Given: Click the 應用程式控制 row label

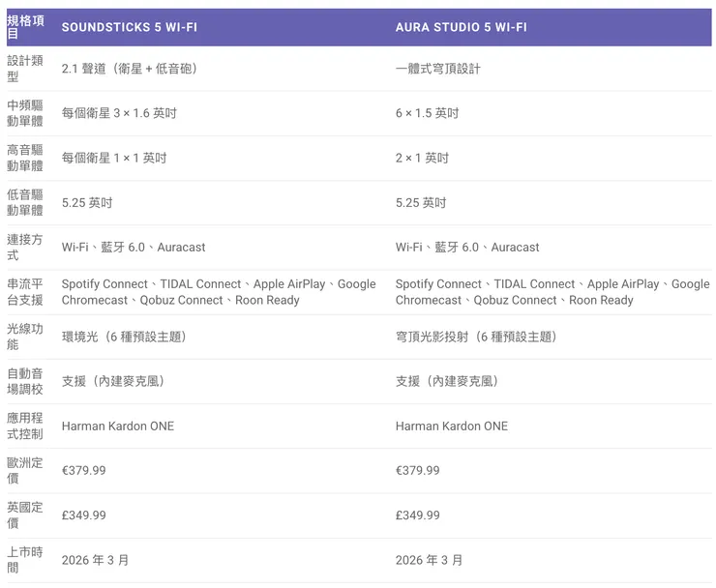Looking at the screenshot, I should 25,426.
